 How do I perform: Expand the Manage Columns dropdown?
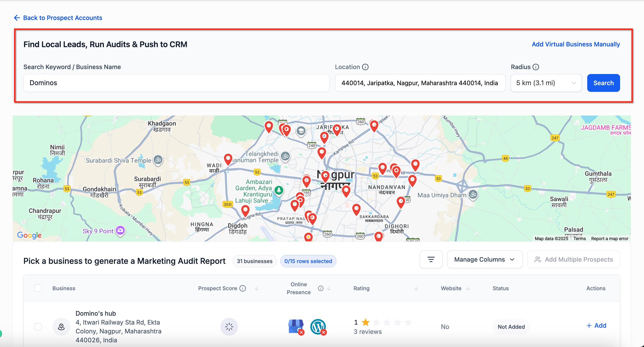(x=485, y=259)
